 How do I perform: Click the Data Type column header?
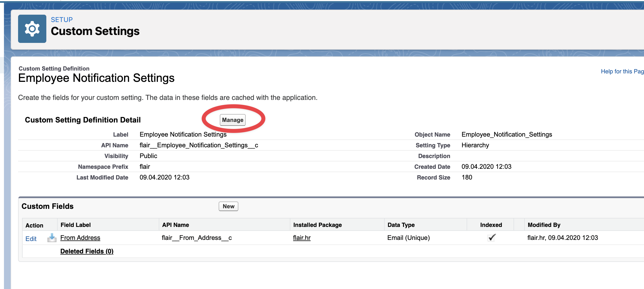click(x=401, y=225)
